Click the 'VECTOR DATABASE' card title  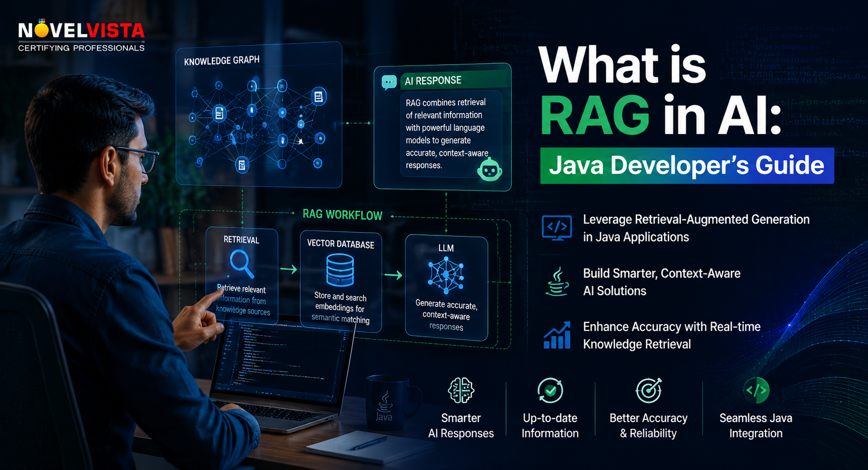coord(340,244)
